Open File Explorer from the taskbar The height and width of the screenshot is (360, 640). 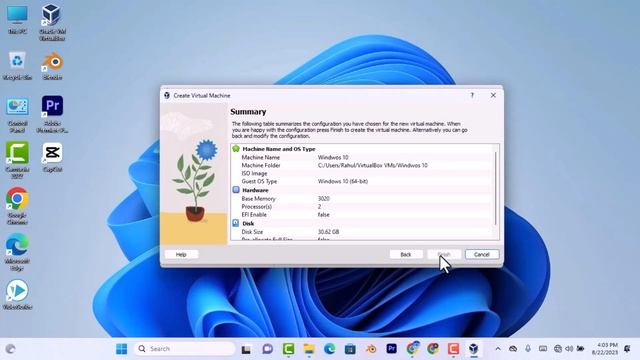(x=309, y=349)
